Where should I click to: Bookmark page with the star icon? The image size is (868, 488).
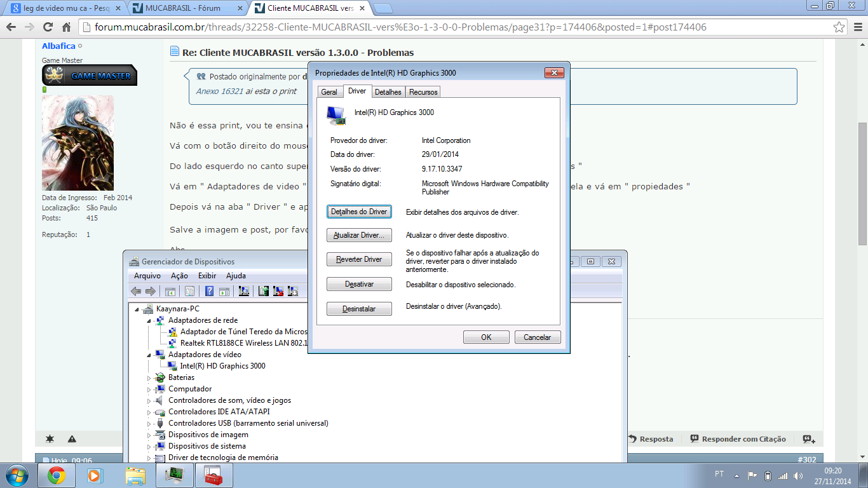(839, 27)
